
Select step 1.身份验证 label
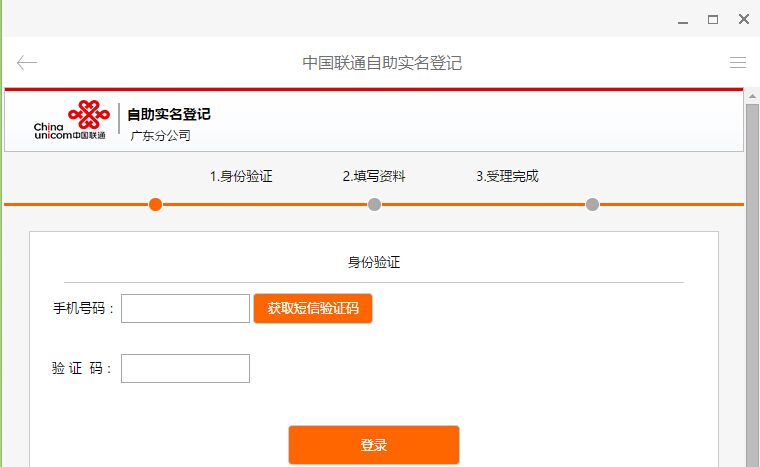pyautogui.click(x=241, y=176)
